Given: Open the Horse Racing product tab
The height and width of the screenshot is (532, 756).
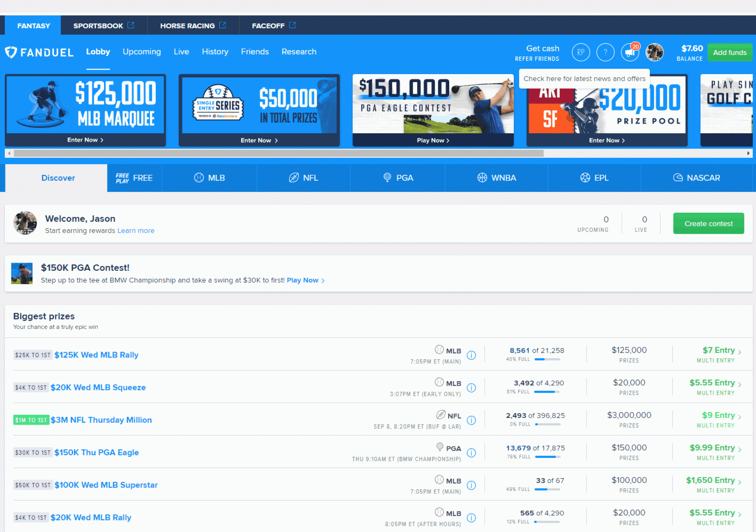Looking at the screenshot, I should click(x=193, y=25).
